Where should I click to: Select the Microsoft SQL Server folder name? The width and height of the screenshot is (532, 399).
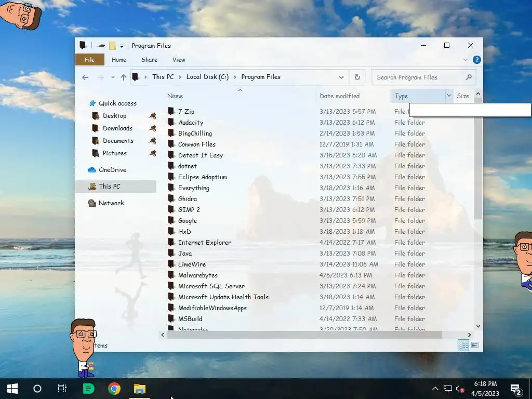pyautogui.click(x=211, y=286)
